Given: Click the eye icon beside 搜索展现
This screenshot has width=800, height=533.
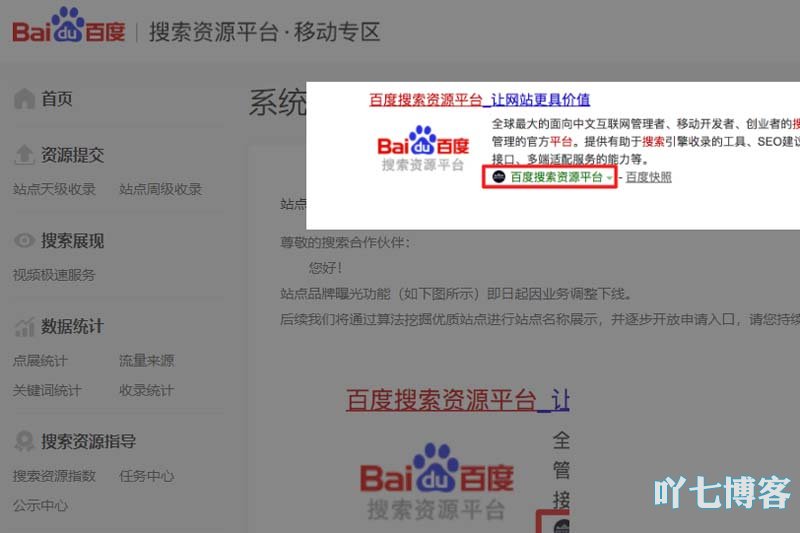Looking at the screenshot, I should click(24, 240).
